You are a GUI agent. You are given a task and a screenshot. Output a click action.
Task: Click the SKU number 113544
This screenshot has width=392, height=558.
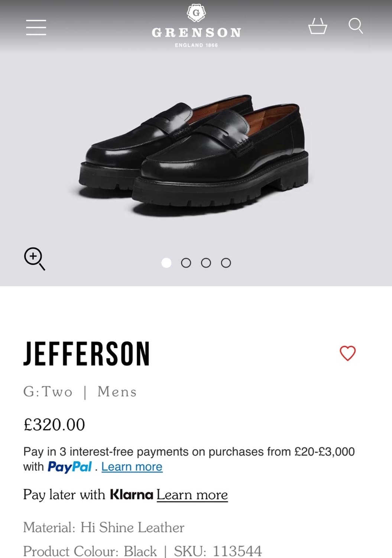click(237, 551)
